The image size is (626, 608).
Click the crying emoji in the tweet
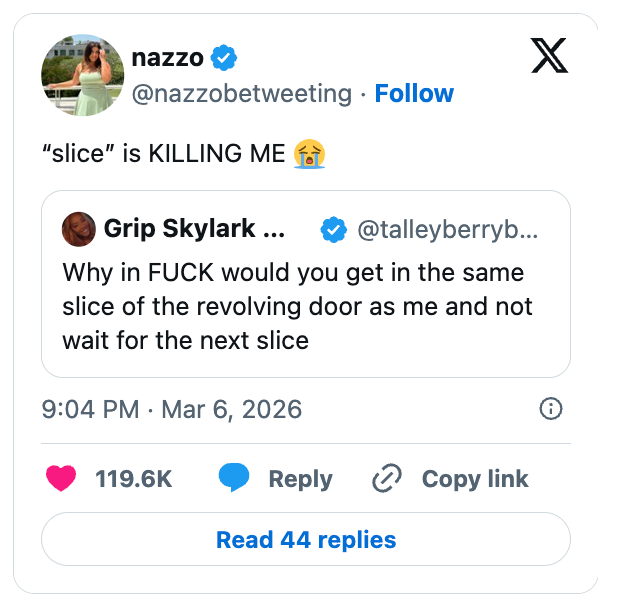tap(310, 154)
